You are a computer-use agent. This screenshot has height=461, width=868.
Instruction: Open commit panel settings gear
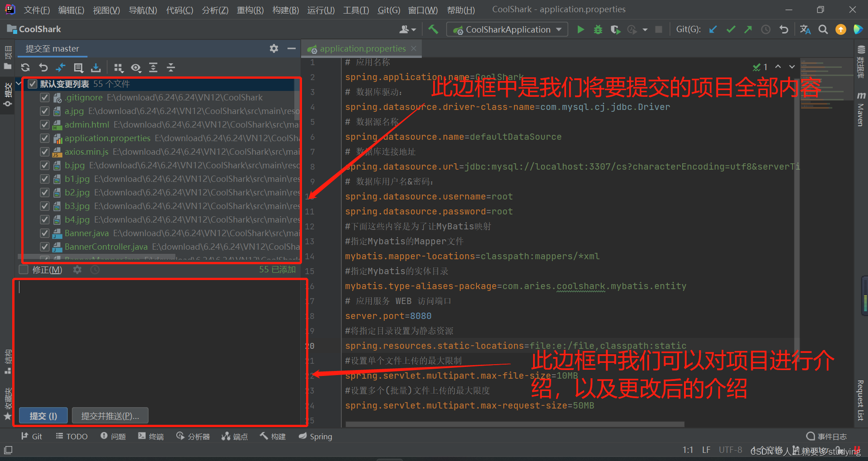coord(274,48)
